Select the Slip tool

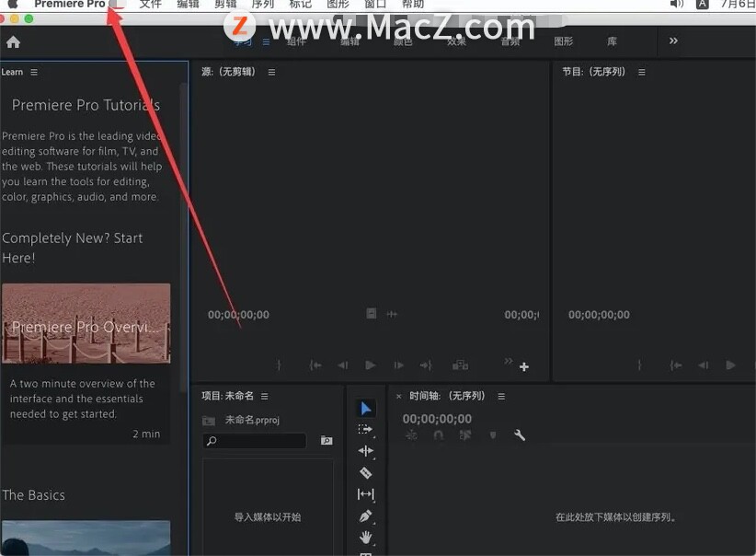(365, 494)
